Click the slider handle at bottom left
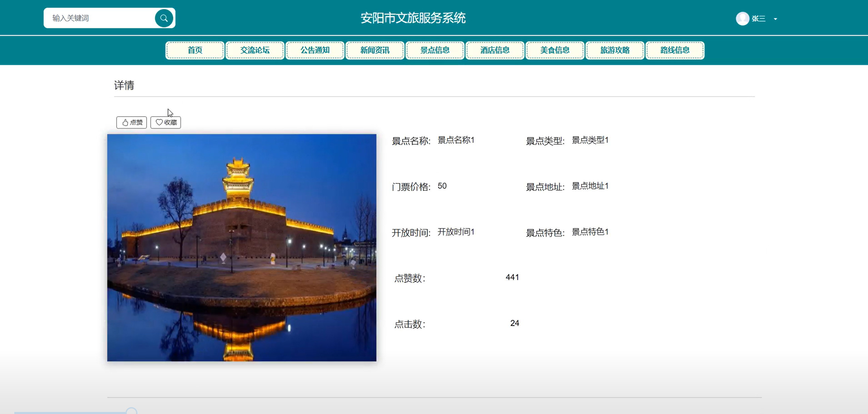 [x=131, y=411]
